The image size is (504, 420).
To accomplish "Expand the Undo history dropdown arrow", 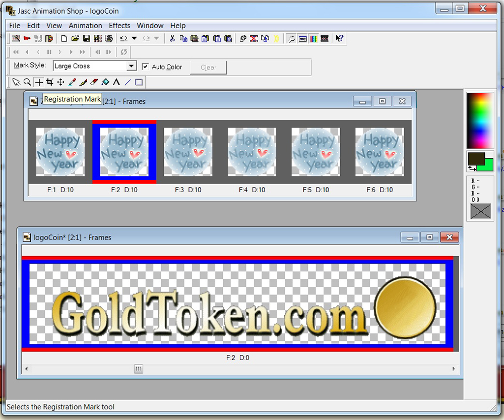I will coord(134,38).
